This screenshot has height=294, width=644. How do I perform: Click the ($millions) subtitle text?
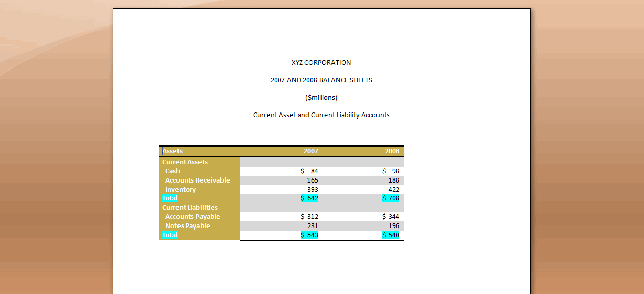[321, 98]
